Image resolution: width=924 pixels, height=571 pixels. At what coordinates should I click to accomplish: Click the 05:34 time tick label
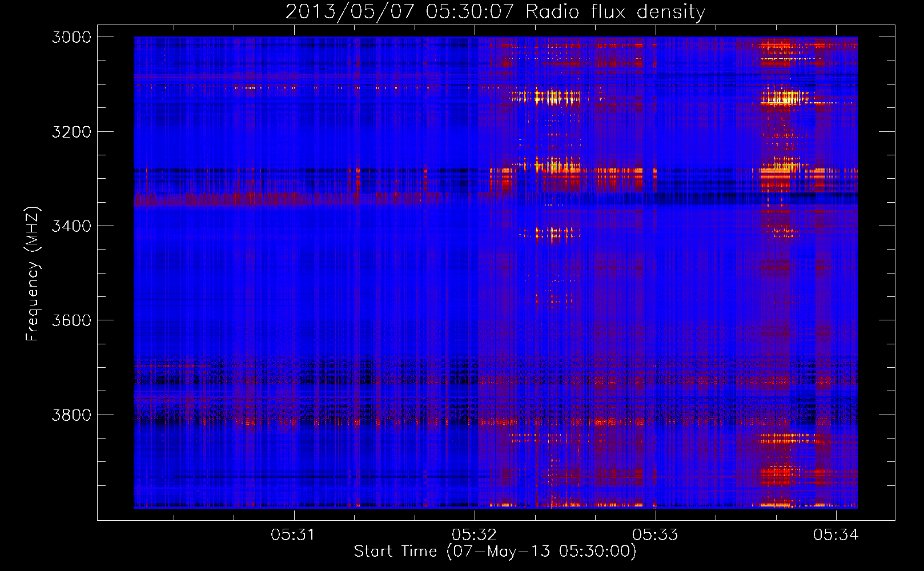[835, 535]
